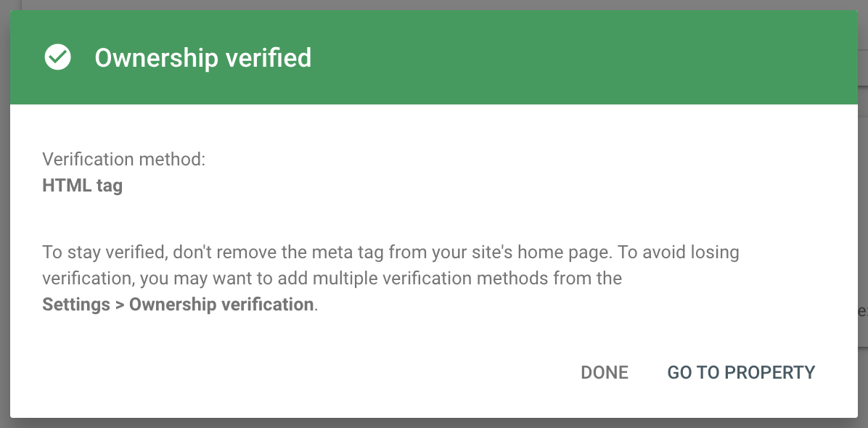
Task: Click the empty green header bar area
Action: [x=581, y=58]
